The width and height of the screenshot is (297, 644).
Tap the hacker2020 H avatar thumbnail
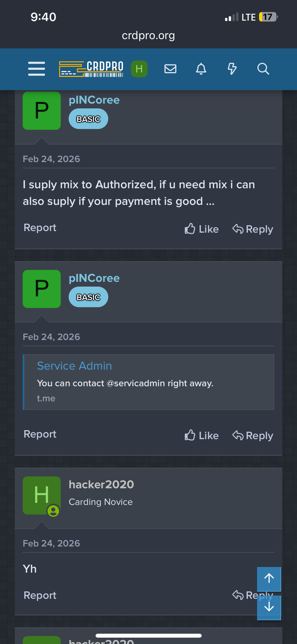click(42, 495)
